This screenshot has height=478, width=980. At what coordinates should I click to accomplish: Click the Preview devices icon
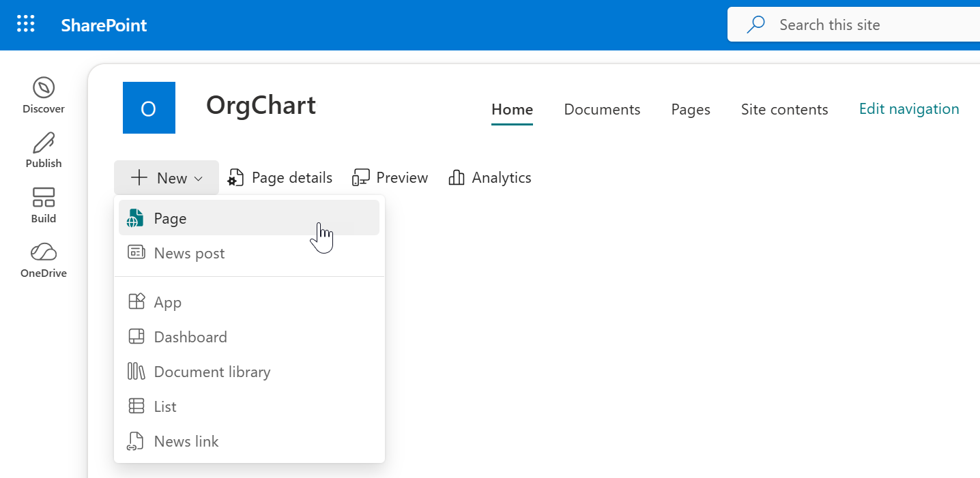pyautogui.click(x=360, y=178)
